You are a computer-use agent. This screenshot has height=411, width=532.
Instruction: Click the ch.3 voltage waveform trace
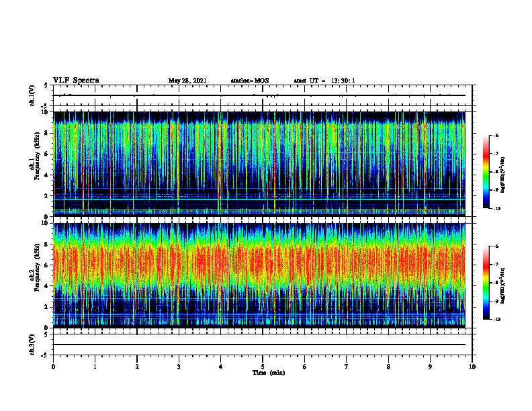click(259, 345)
